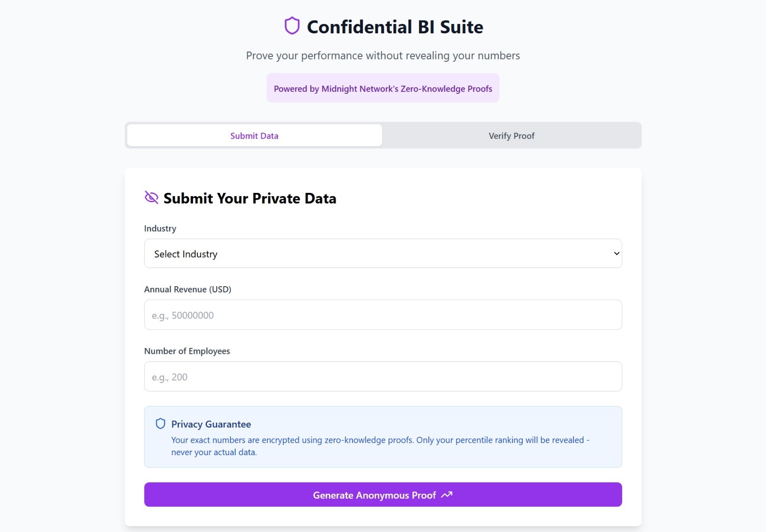This screenshot has height=532, width=766.
Task: Click the trending arrow icon on Generate button
Action: [x=447, y=495]
